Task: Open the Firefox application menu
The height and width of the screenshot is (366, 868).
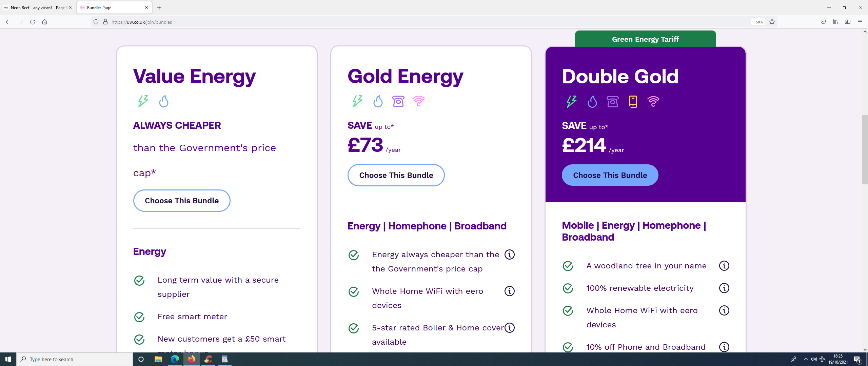Action: pyautogui.click(x=860, y=22)
